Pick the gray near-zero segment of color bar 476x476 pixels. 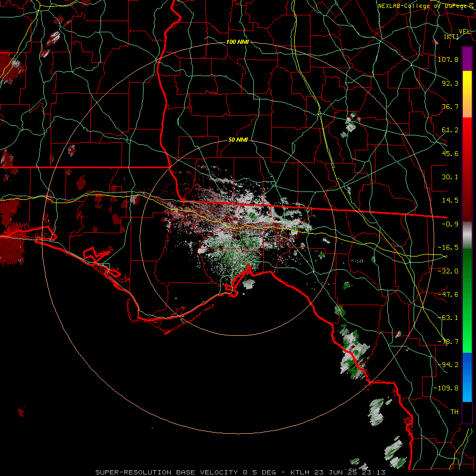467,235
